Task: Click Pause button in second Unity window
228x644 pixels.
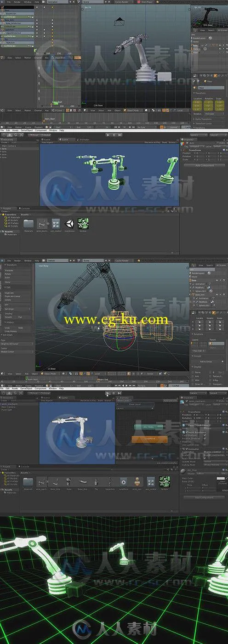Action: (114, 393)
